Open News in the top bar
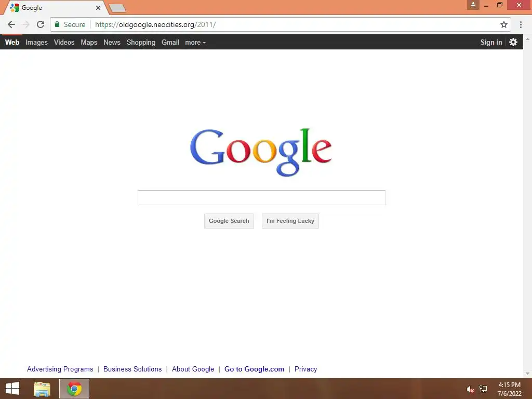 [x=112, y=43]
